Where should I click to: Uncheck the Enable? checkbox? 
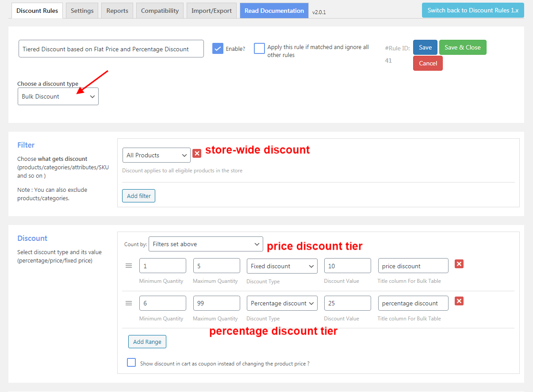[x=218, y=48]
